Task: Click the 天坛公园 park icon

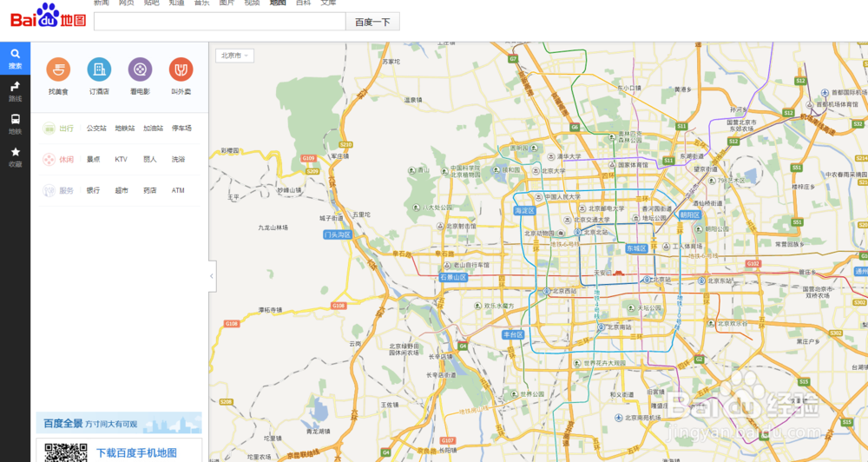Action: (631, 307)
